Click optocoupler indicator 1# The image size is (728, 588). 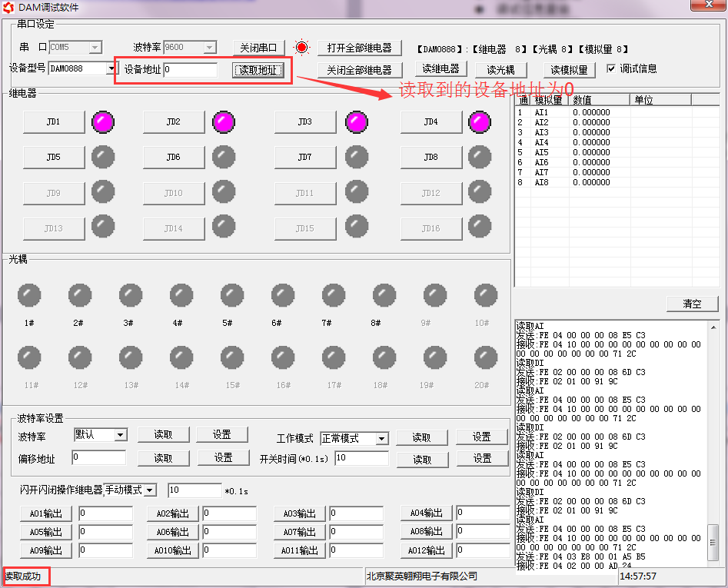tap(29, 295)
